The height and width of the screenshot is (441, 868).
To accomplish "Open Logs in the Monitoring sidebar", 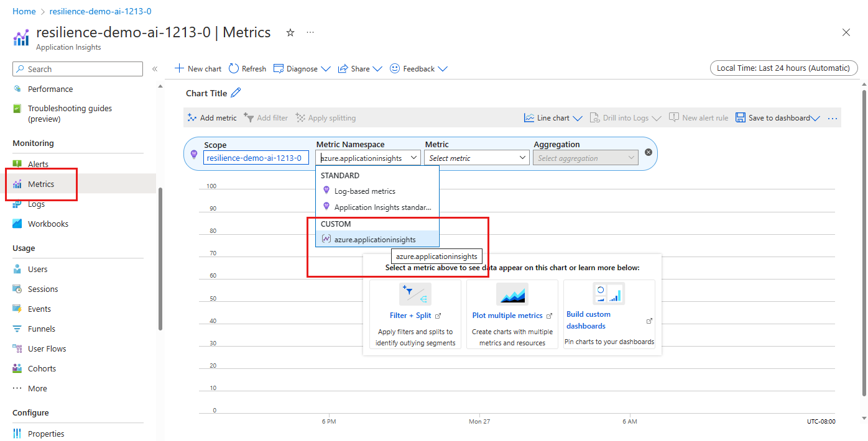I will click(36, 204).
